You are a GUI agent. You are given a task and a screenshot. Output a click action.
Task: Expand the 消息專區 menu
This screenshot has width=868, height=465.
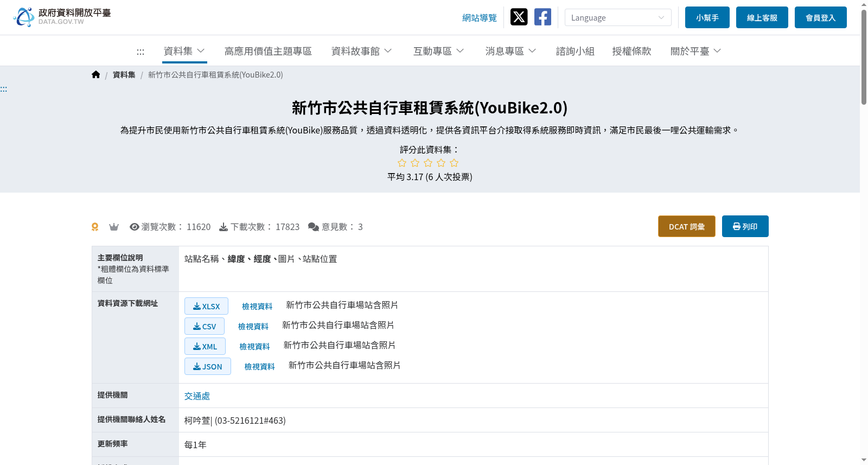tap(511, 51)
